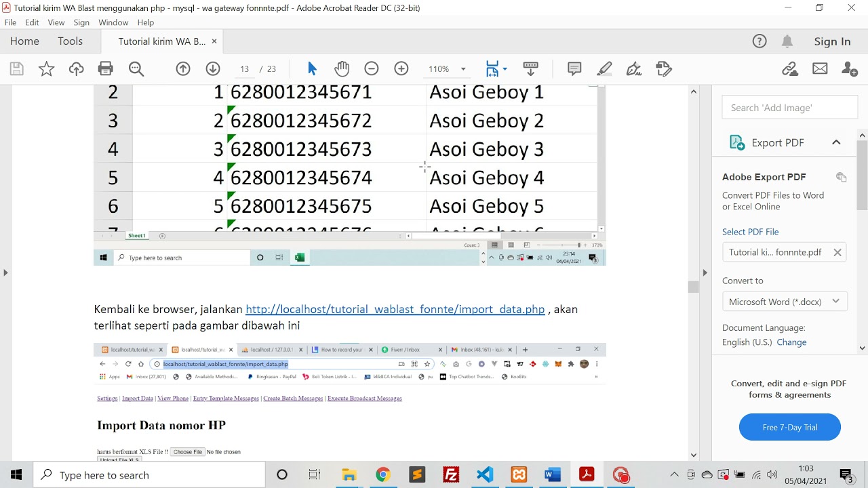Print the document using the printer icon
868x488 pixels.
(x=106, y=68)
